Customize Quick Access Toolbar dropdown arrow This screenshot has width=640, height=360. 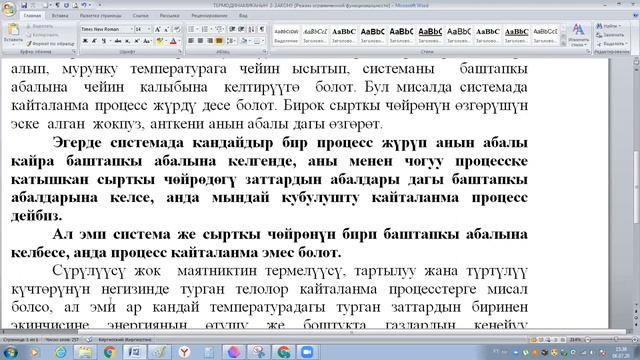click(100, 5)
